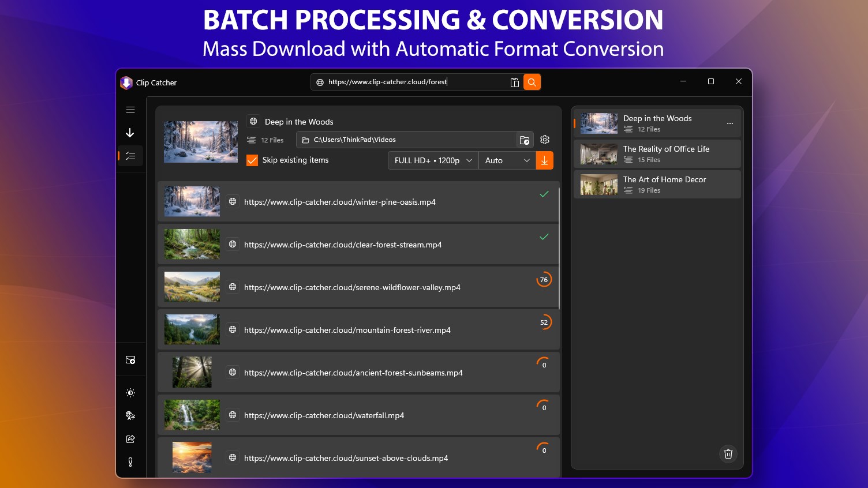Click the Home Decor playlist thumbnail
The height and width of the screenshot is (488, 868).
(599, 185)
